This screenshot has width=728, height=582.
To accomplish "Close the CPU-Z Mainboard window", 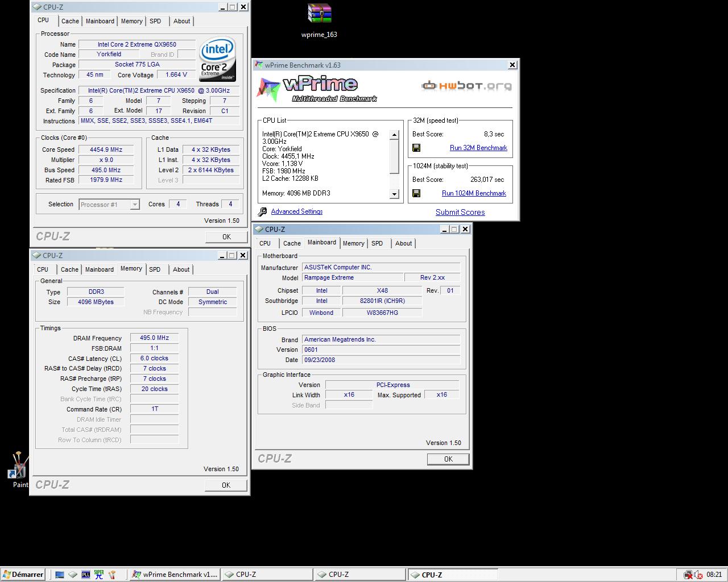I will (x=465, y=229).
